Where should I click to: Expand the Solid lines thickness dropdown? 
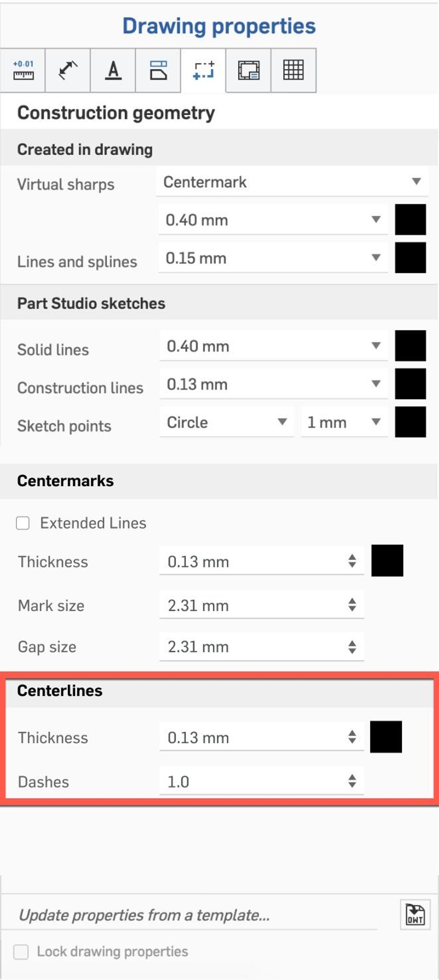(273, 346)
